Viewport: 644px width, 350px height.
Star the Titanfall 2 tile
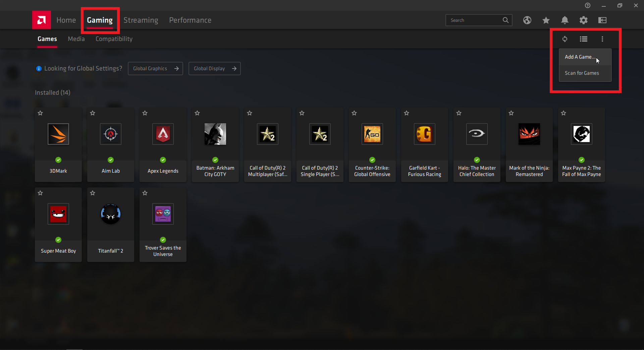coord(93,193)
